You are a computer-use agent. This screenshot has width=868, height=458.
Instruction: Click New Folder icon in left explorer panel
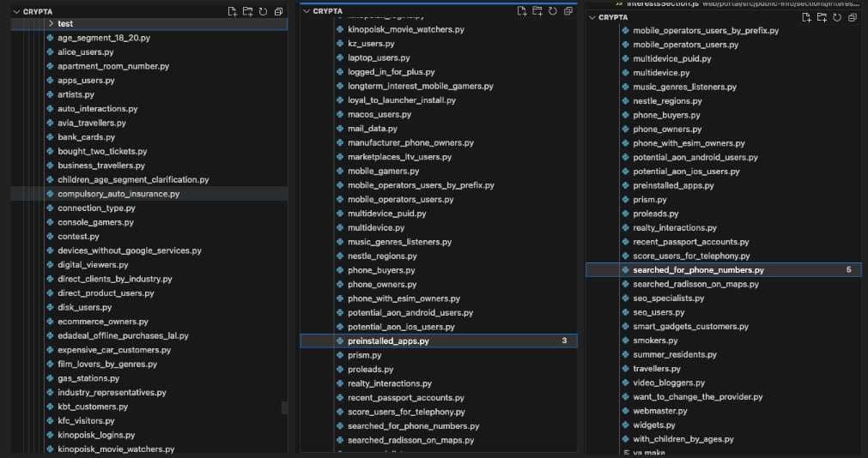click(248, 11)
